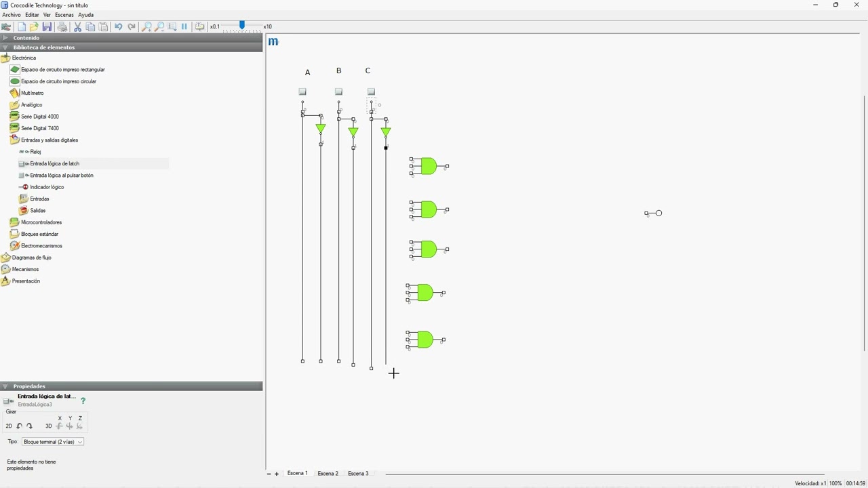Toggle the latch logic input B
This screenshot has height=488, width=868.
pos(338,91)
